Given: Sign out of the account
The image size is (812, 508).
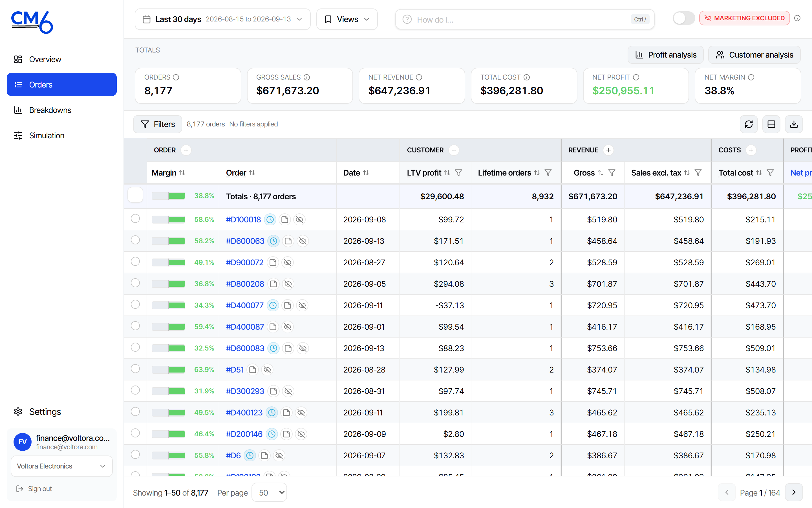Looking at the screenshot, I should click(34, 489).
